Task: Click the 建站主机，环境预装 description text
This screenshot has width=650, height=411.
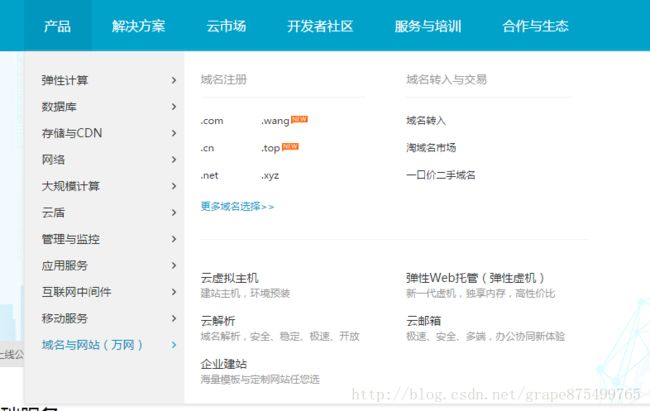Action: pos(245,294)
